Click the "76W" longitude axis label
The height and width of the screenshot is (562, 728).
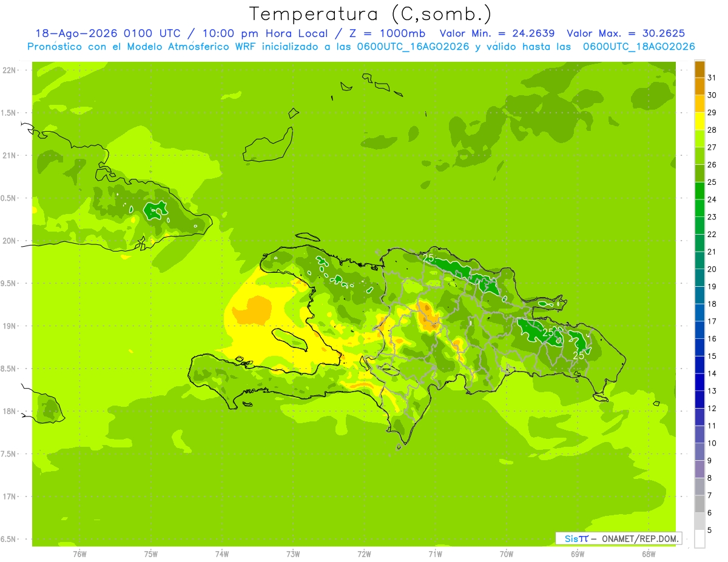pos(79,554)
